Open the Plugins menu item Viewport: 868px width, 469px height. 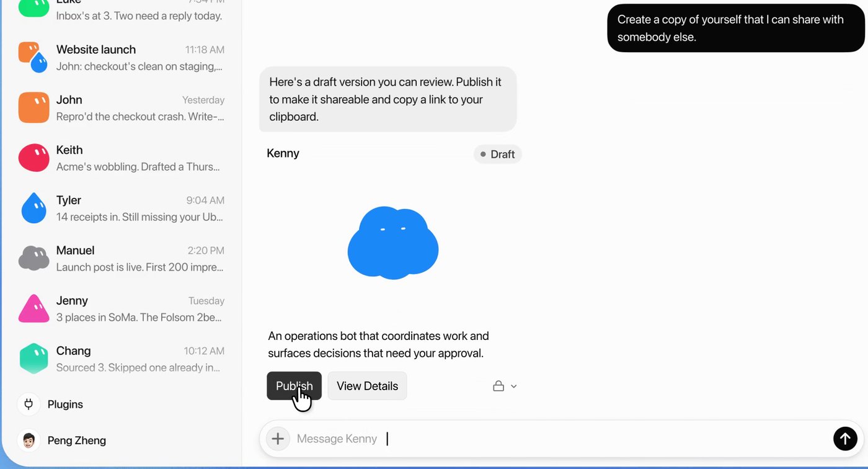50,404
